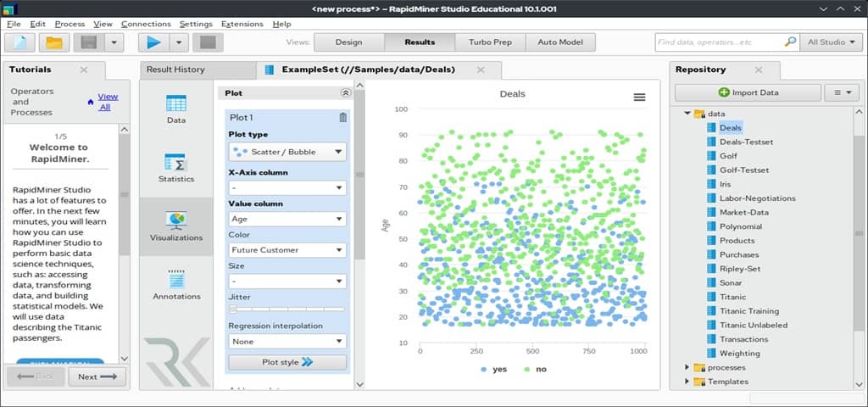Click the Import Data button
The width and height of the screenshot is (868, 407).
[748, 92]
